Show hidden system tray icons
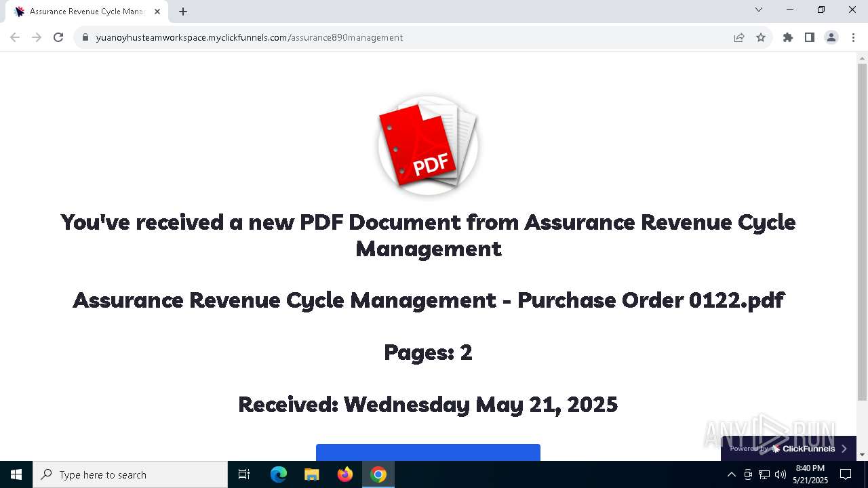868x488 pixels. [x=731, y=474]
